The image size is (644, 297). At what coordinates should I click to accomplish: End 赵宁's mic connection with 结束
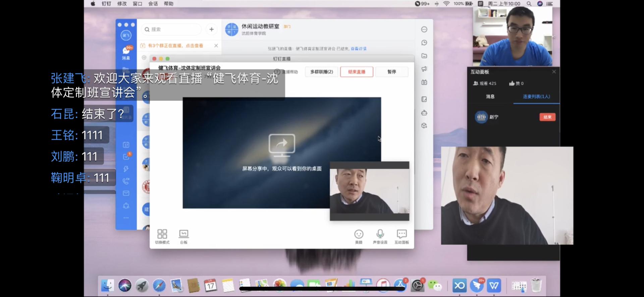(x=547, y=117)
